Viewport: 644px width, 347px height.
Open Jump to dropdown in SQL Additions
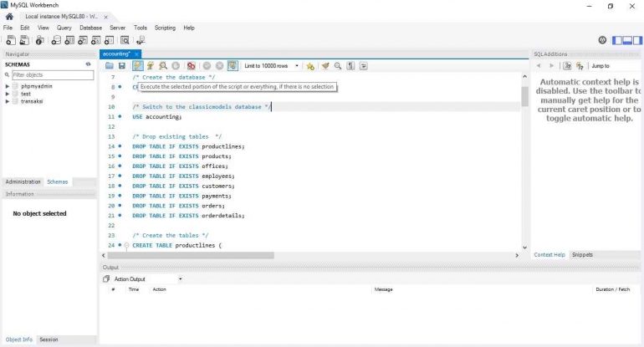(614, 66)
